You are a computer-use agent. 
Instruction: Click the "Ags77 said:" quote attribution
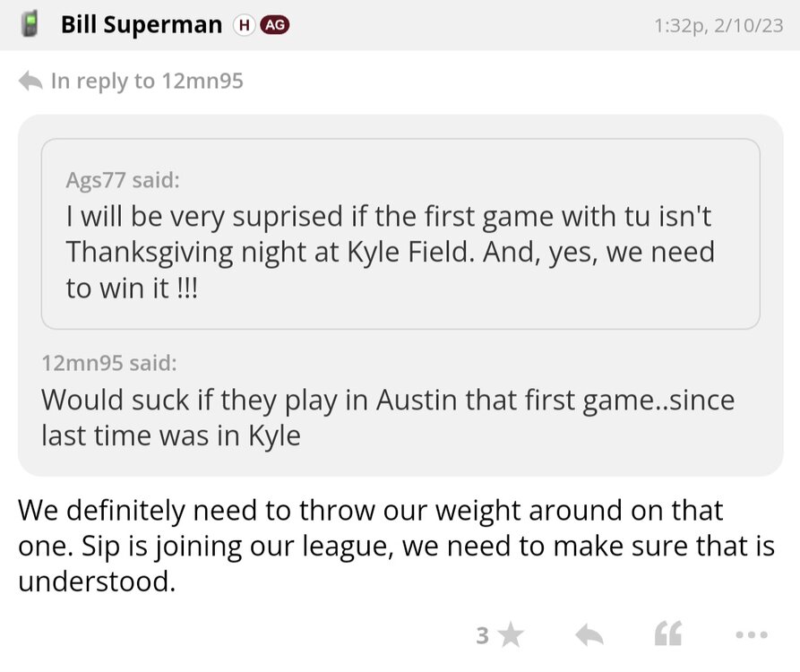point(123,180)
